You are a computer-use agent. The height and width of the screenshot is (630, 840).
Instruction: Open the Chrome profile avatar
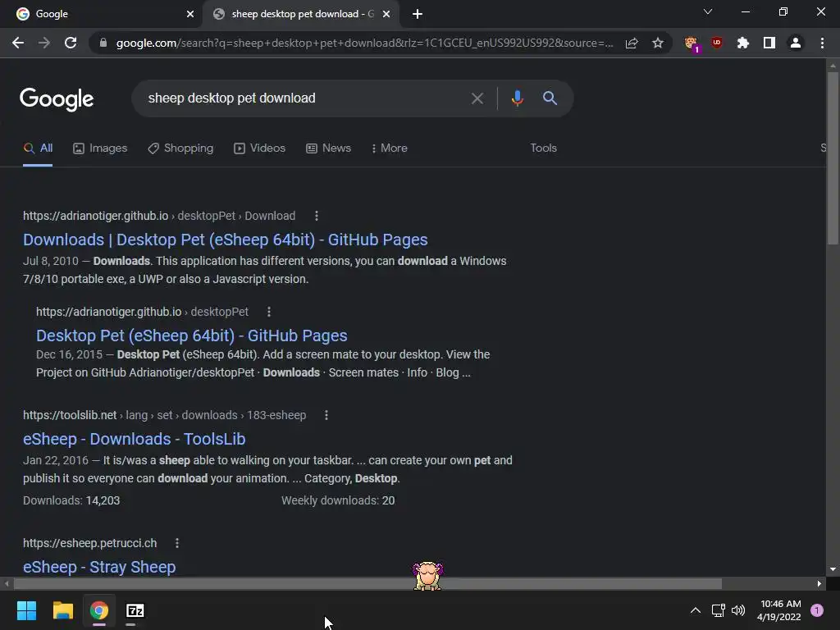(796, 43)
